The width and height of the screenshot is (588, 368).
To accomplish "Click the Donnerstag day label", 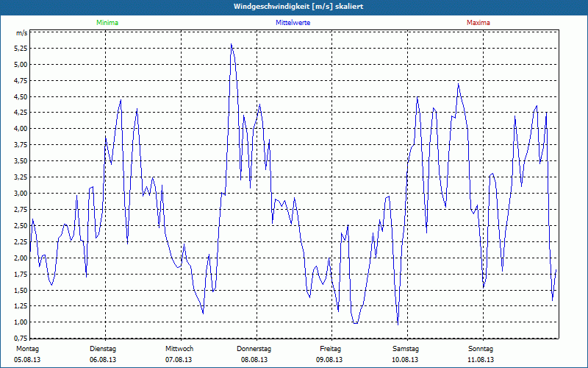I will pos(254,349).
